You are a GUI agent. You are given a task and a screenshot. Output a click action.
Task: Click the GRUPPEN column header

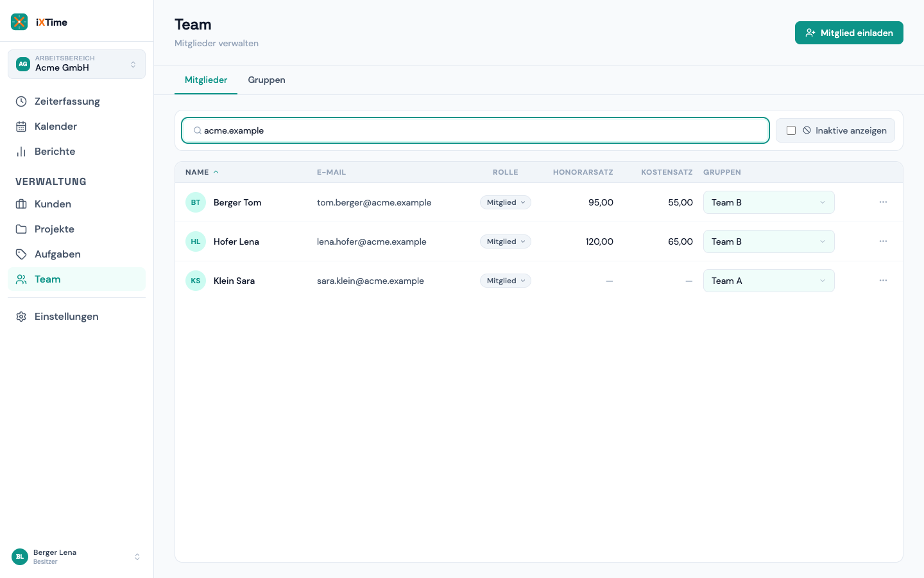[722, 172]
